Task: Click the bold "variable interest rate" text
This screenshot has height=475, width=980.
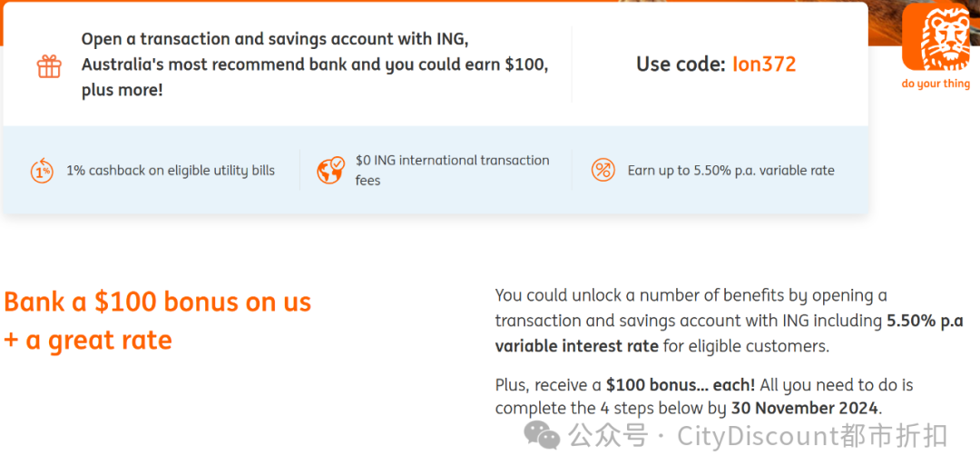Action: click(578, 346)
